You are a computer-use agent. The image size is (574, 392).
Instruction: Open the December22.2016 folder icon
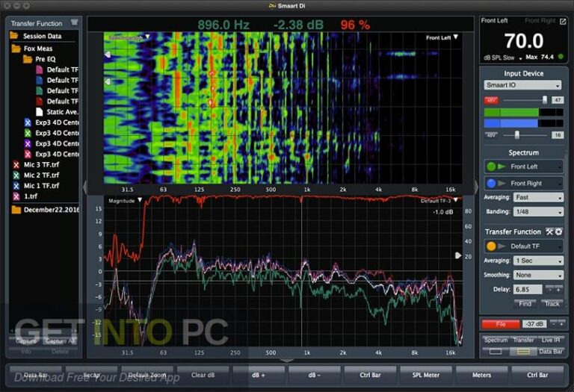point(16,210)
